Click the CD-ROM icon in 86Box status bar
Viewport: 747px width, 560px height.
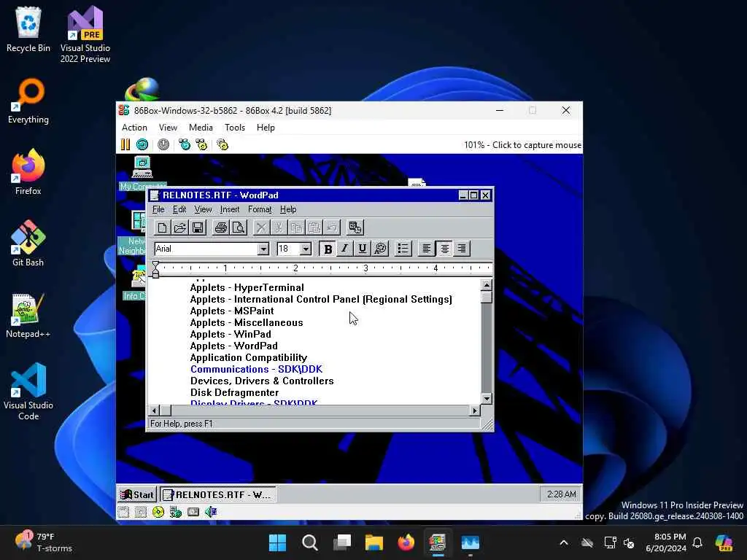[158, 512]
